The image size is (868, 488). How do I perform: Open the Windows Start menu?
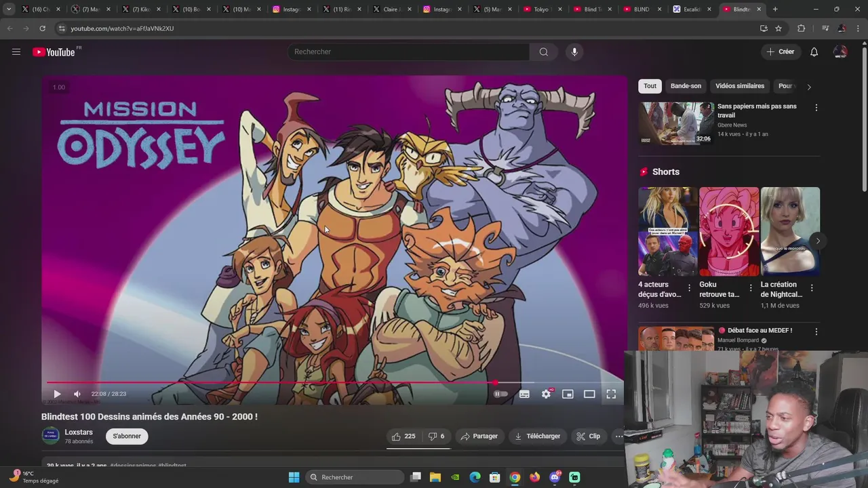(x=294, y=477)
